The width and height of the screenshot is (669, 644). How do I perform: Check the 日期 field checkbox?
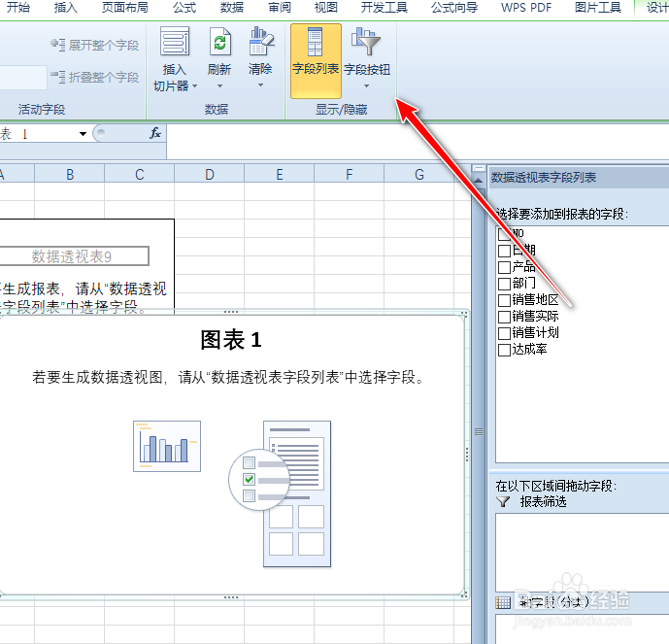tap(504, 251)
